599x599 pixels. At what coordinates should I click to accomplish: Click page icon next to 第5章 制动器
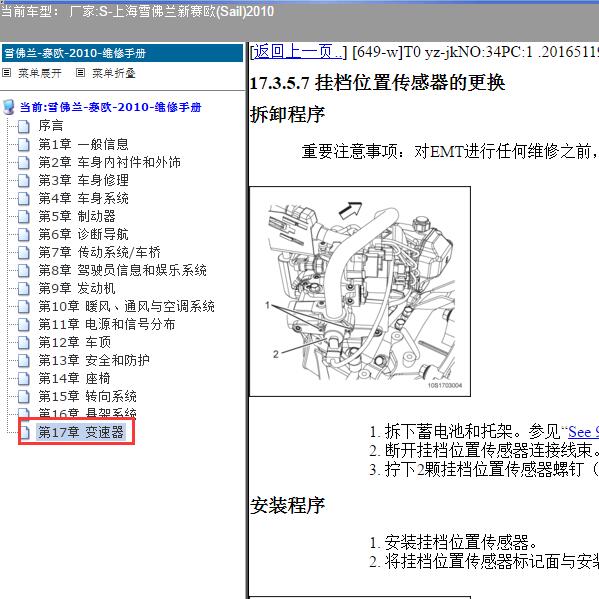click(x=24, y=216)
